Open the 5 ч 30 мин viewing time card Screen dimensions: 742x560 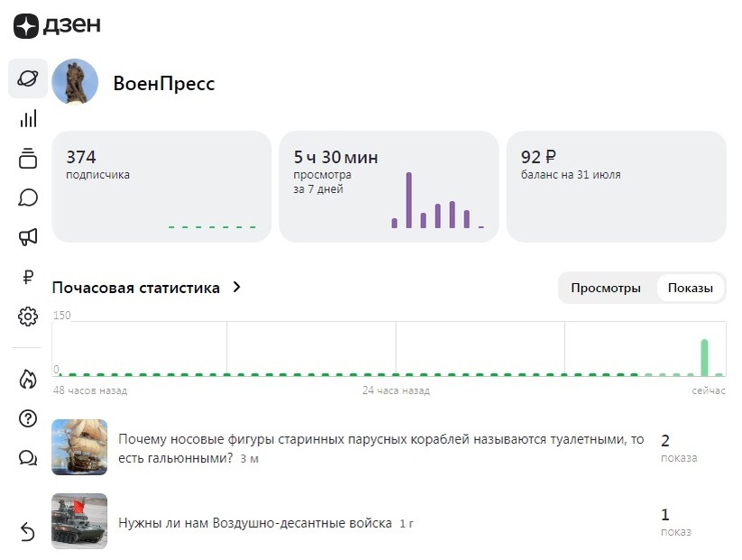point(389,187)
